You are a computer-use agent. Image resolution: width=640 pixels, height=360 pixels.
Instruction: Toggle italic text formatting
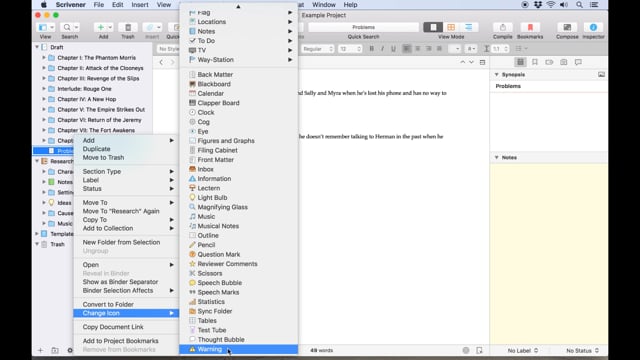coord(382,49)
